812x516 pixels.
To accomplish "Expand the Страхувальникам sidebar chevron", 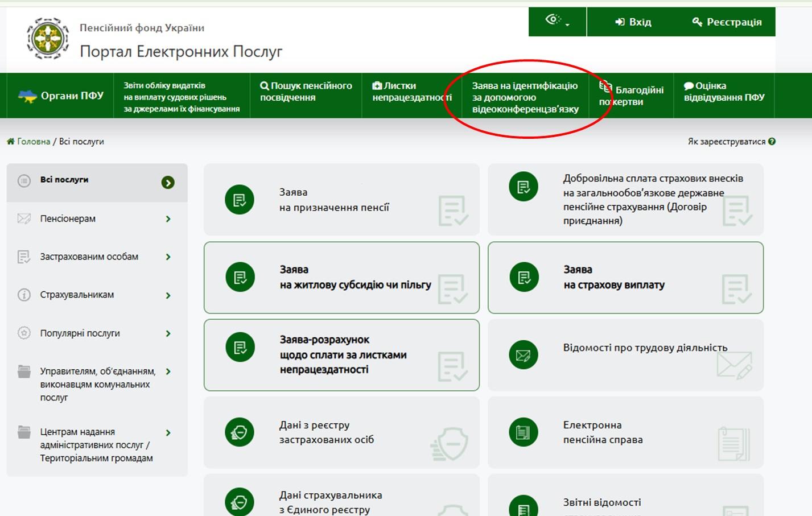I will click(x=168, y=295).
